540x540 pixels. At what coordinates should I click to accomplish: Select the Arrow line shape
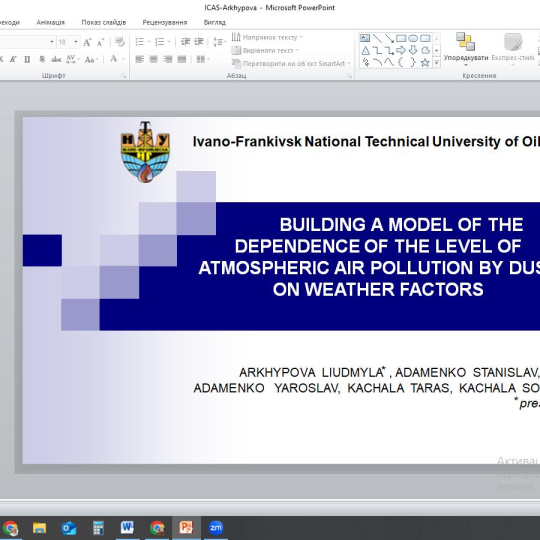coord(389,38)
